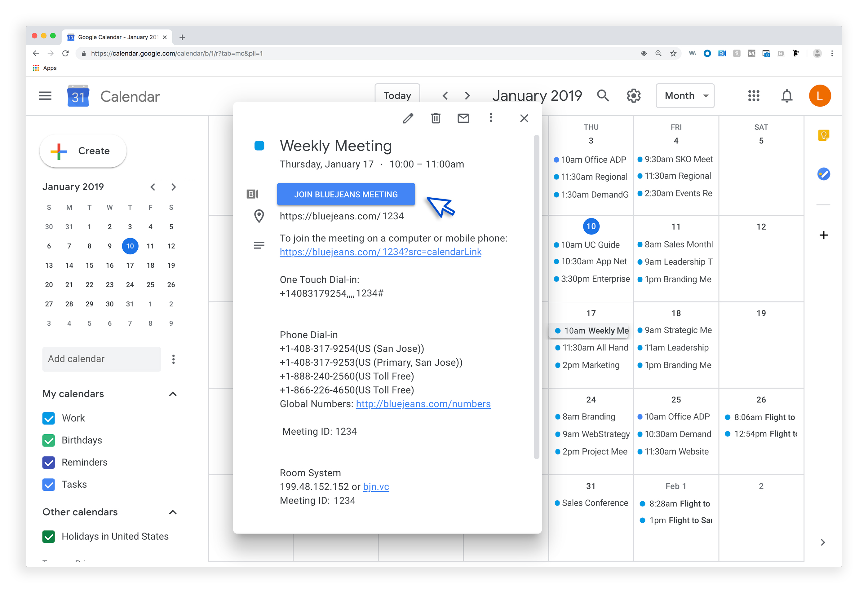Open the 10am Weekly Me event on the 17th
This screenshot has width=868, height=593.
pos(589,331)
